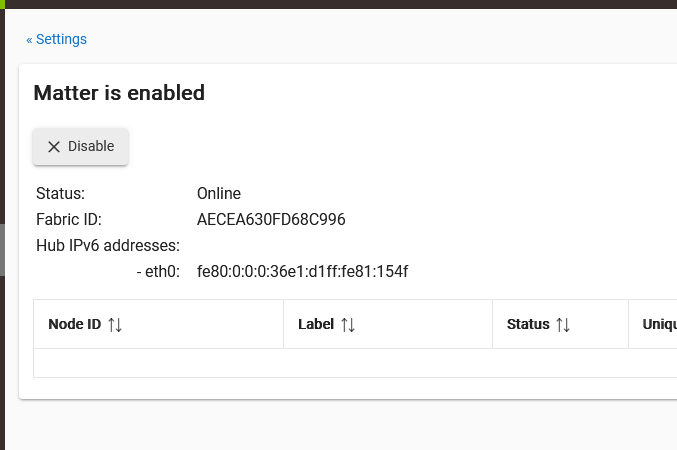Click the sort arrows beside the Status column
Screen dimensions: 677x450
563,325
